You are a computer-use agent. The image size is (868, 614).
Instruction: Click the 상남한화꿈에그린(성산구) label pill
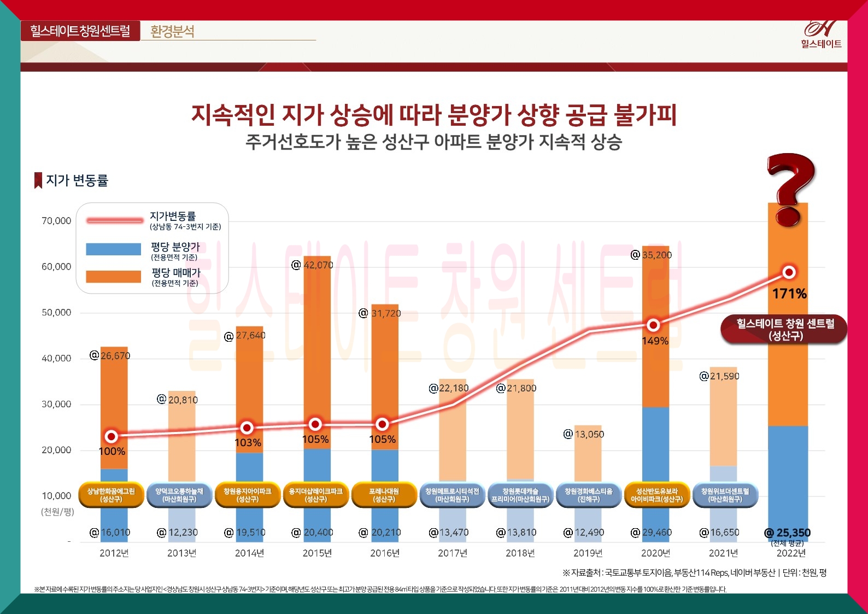pyautogui.click(x=111, y=495)
